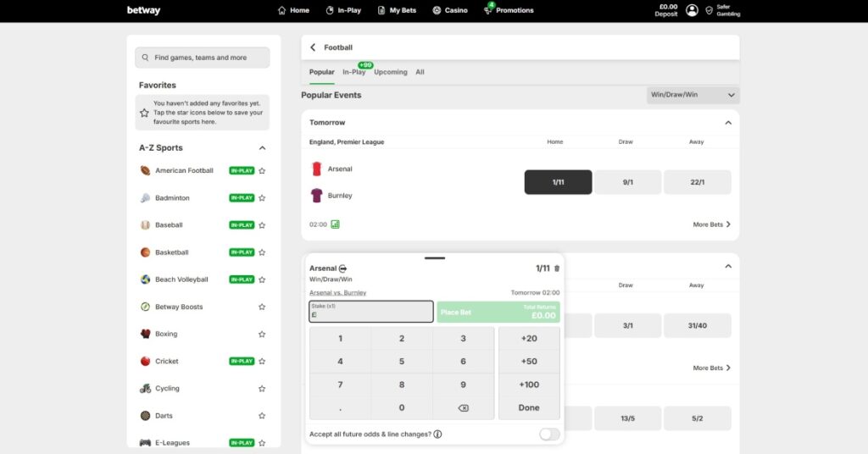This screenshot has width=868, height=454.
Task: Click the Find games search box
Action: click(202, 58)
